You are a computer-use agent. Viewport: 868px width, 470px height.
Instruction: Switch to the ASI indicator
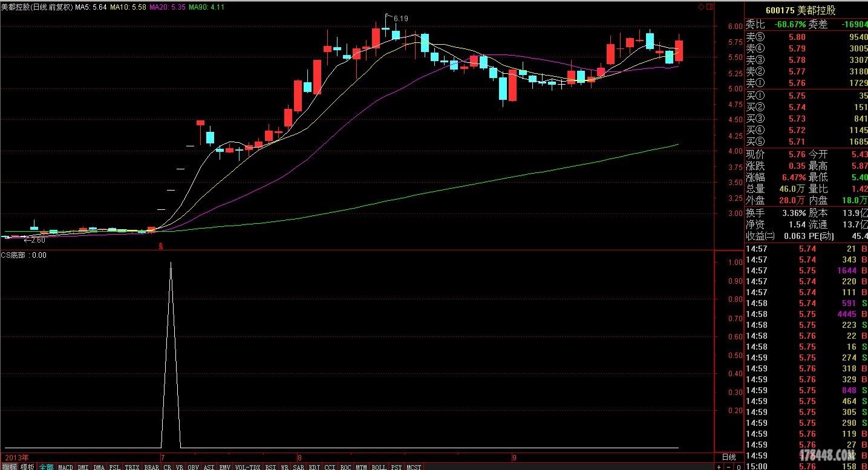209,467
